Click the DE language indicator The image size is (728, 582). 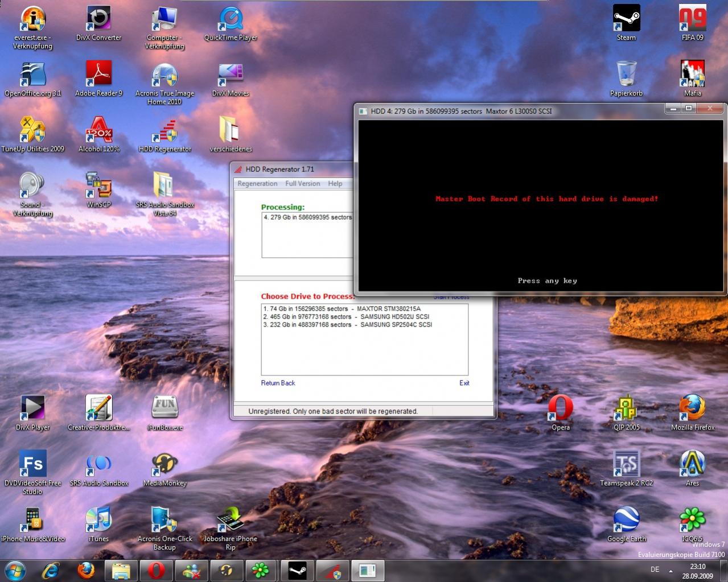click(655, 569)
